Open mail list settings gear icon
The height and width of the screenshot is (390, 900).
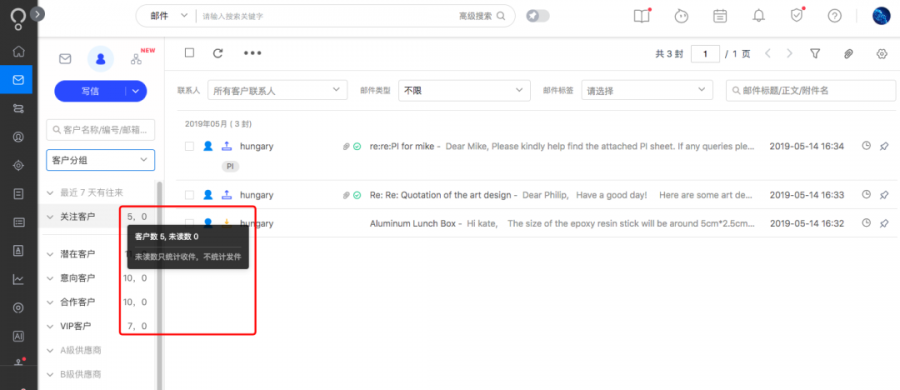pos(882,53)
